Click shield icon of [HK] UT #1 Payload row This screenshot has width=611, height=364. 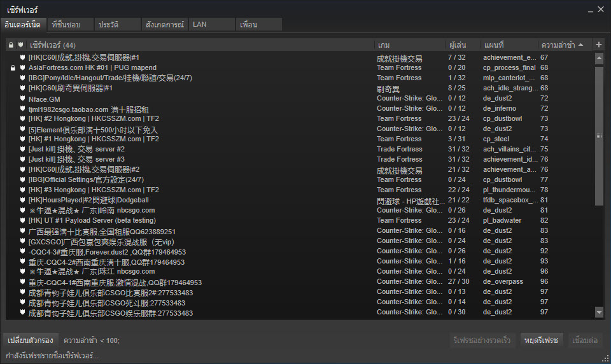(22, 220)
